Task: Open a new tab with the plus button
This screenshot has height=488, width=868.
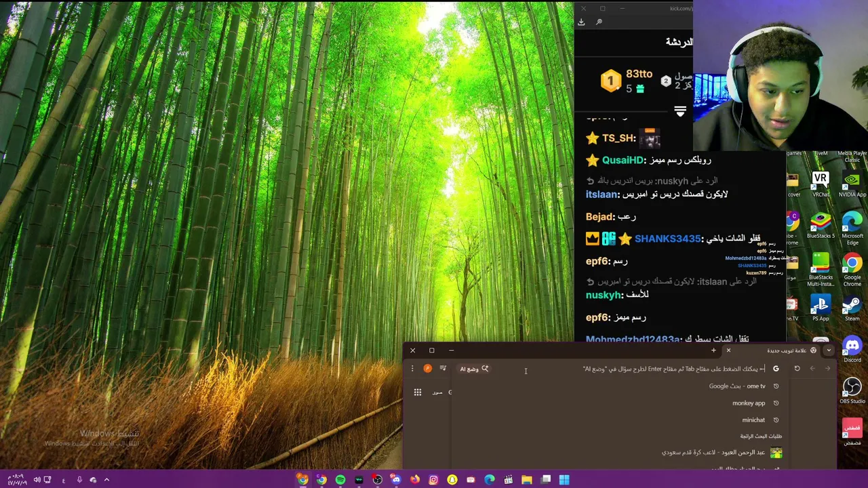Action: [x=713, y=350]
